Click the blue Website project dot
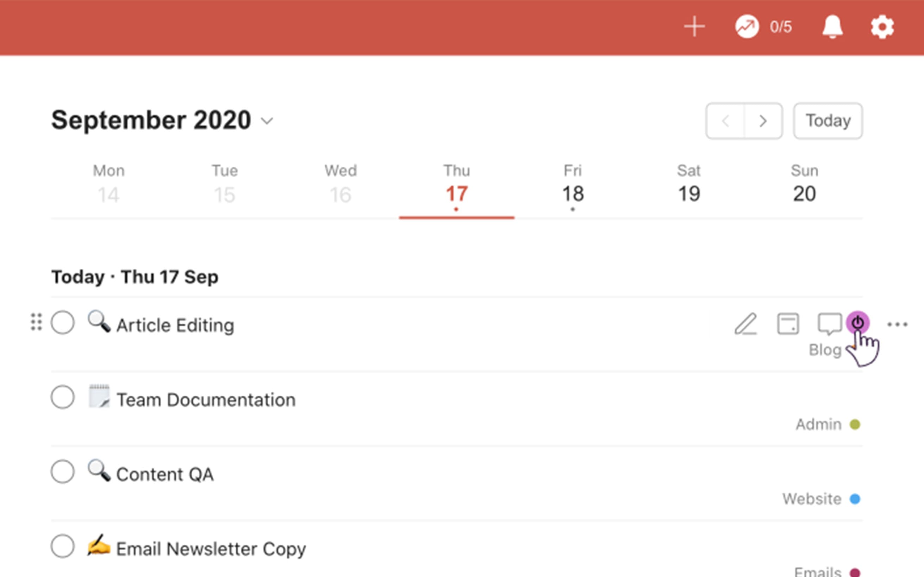Screen dimensions: 924x577 855,499
